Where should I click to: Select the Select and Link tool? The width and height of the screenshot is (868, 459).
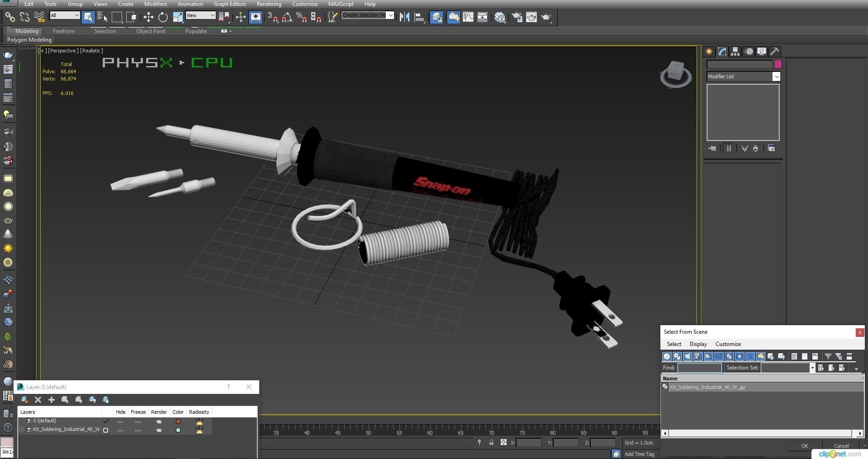9,17
